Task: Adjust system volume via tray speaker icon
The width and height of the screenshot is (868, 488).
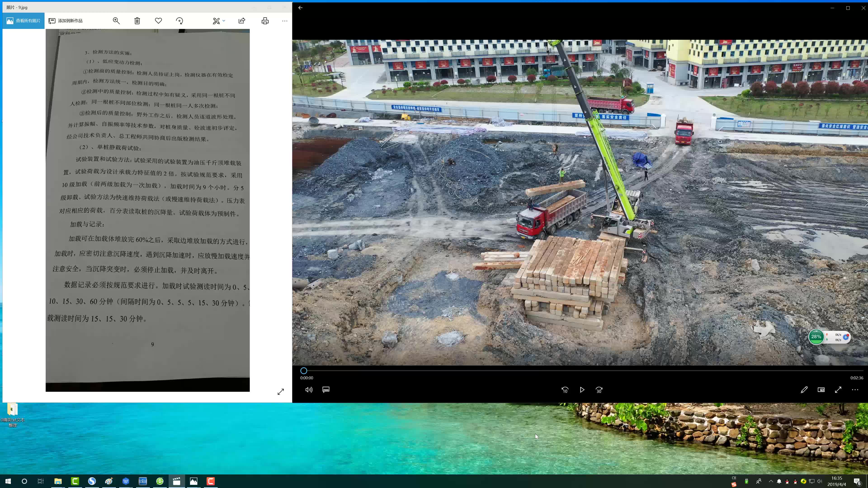Action: [820, 481]
